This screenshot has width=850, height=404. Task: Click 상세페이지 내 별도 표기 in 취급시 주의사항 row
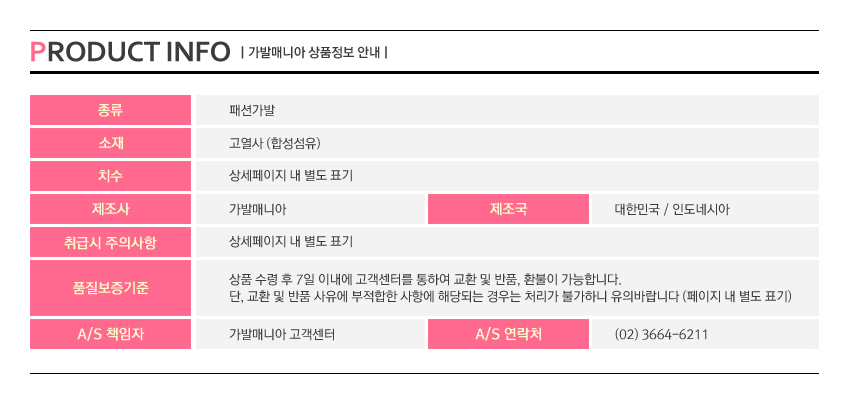pyautogui.click(x=291, y=242)
